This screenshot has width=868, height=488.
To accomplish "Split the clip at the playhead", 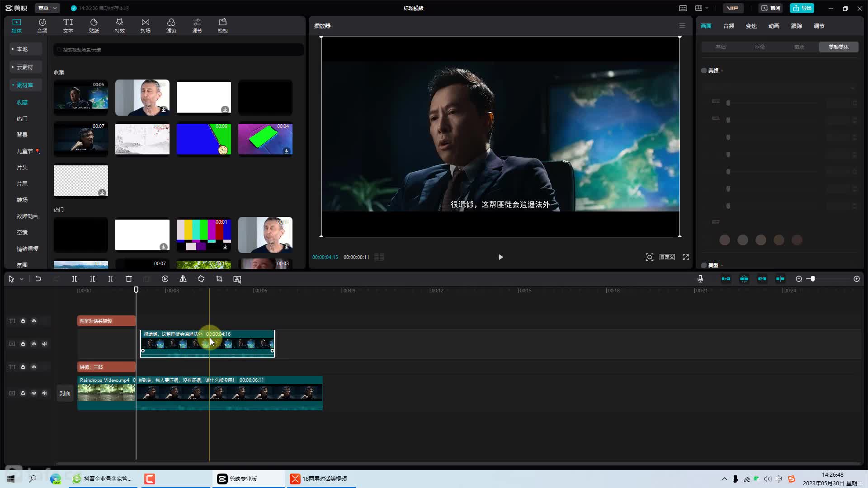I will point(75,279).
